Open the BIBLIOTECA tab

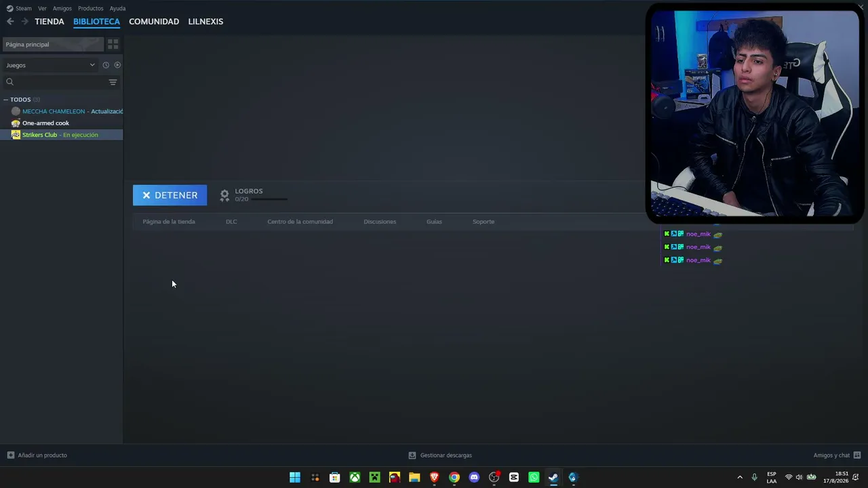click(96, 22)
